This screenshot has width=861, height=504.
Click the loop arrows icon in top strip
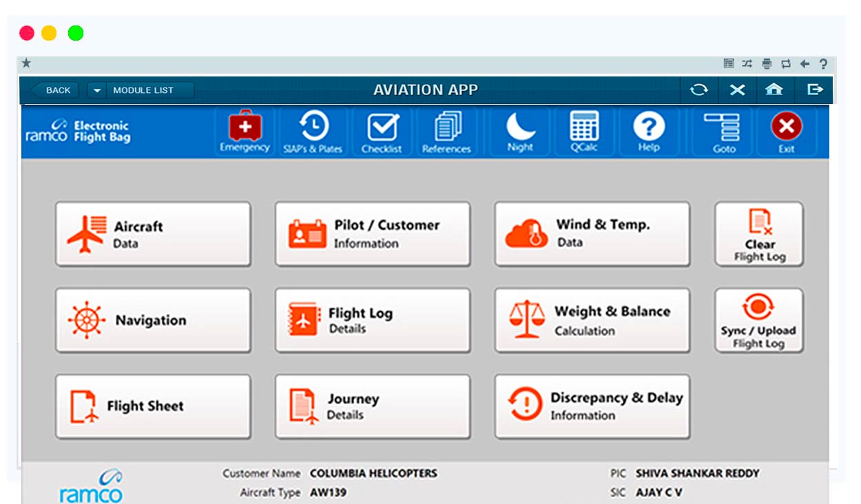pos(786,64)
